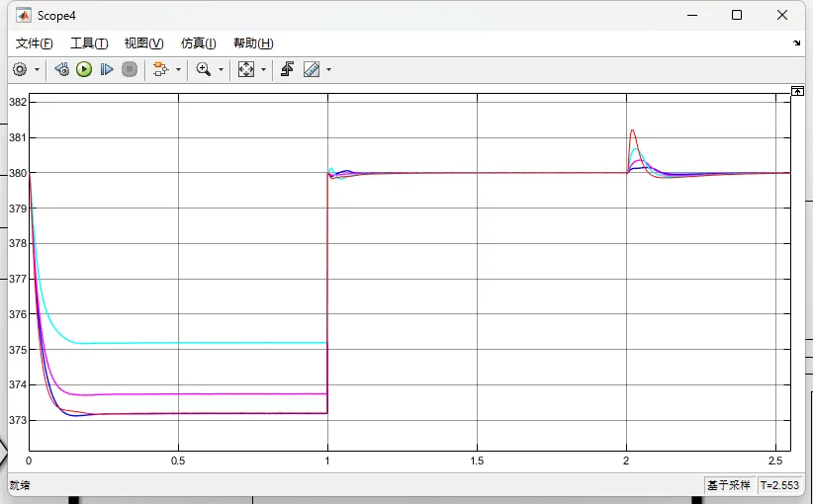Screen dimensions: 813x504
Task: Open the 工具(T) menu
Action: tap(89, 43)
